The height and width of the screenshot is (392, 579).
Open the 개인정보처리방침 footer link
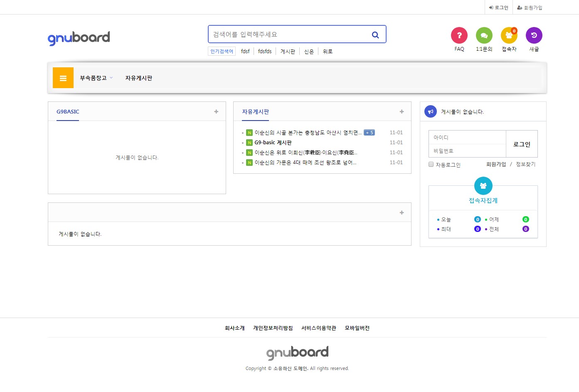click(x=273, y=328)
